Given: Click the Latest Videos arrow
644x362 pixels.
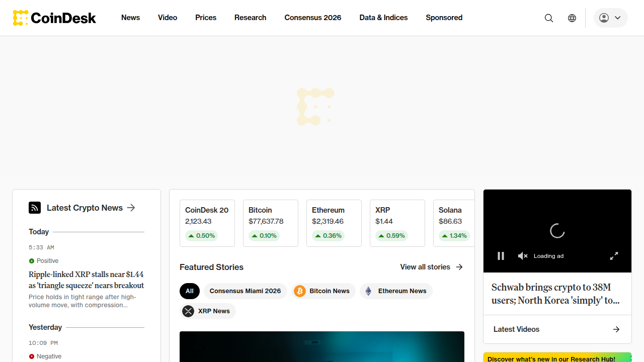Looking at the screenshot, I should point(616,329).
